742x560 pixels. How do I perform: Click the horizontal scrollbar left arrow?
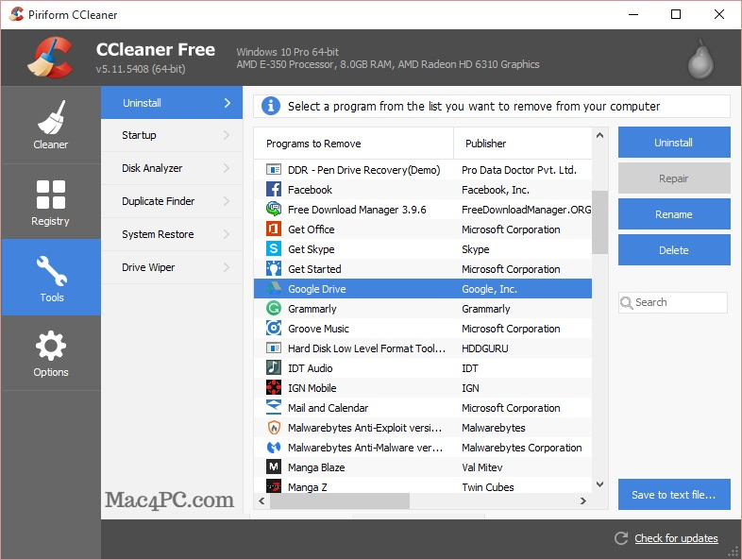click(261, 501)
